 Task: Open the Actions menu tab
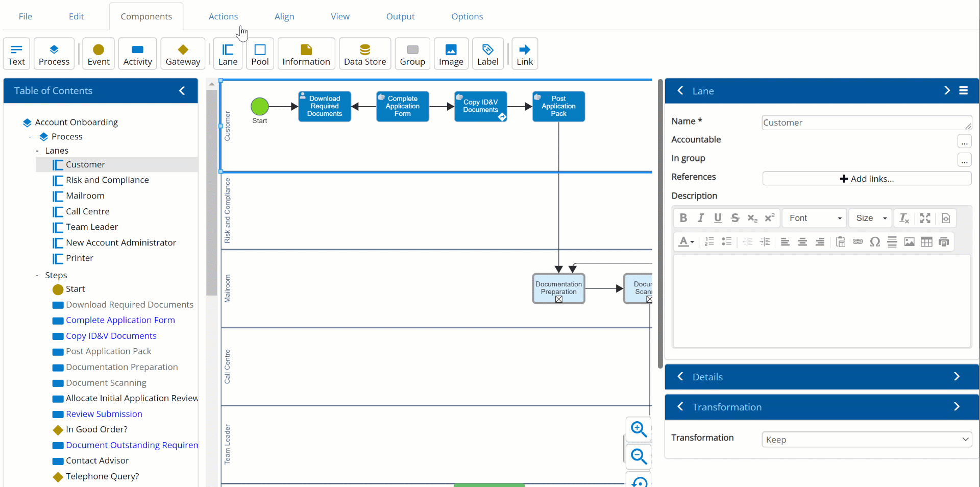(223, 16)
